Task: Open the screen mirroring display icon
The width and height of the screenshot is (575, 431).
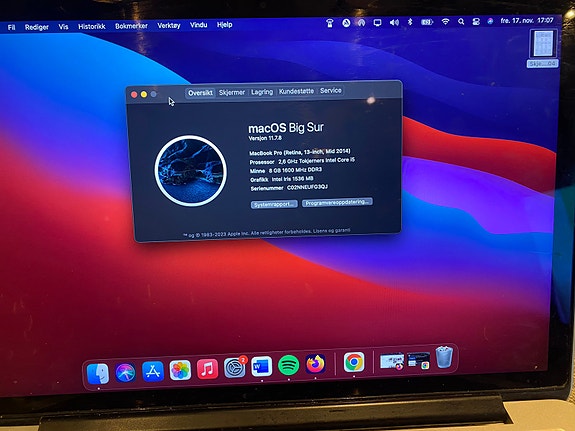Action: click(377, 23)
